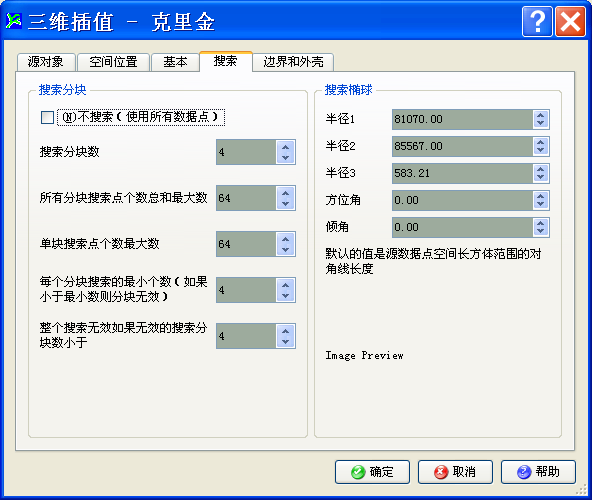
Task: Click the question-mark help icon in the title bar
Action: (x=537, y=22)
